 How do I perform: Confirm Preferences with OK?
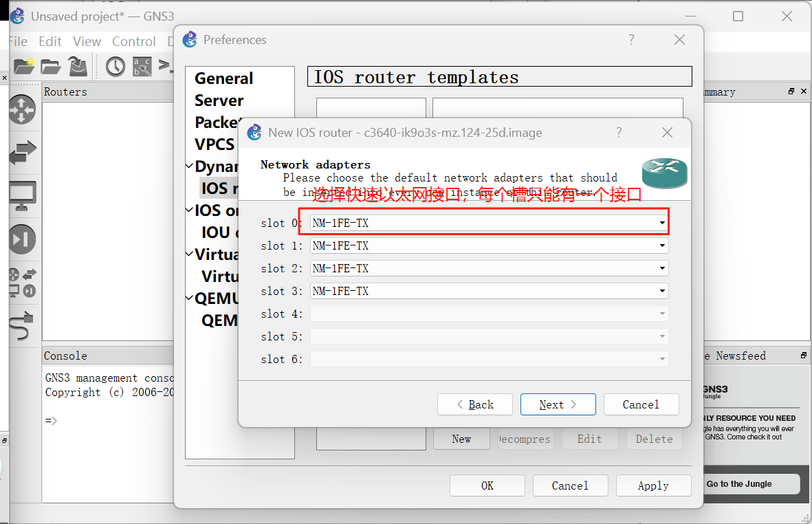click(x=487, y=485)
